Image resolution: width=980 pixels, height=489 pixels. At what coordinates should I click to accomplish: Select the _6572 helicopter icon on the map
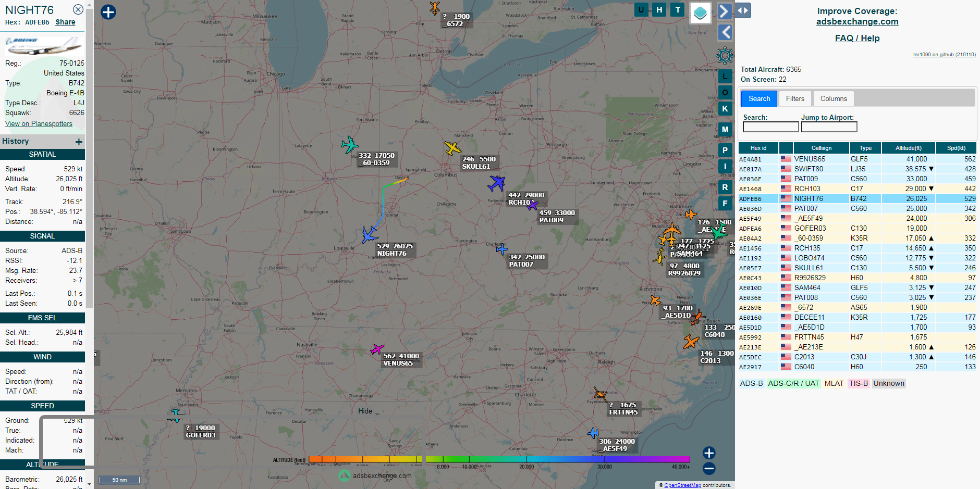pyautogui.click(x=434, y=8)
